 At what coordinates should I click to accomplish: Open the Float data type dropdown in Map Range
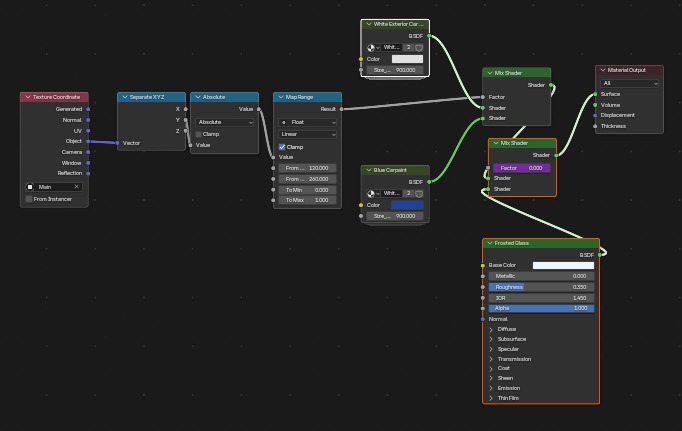(x=308, y=122)
